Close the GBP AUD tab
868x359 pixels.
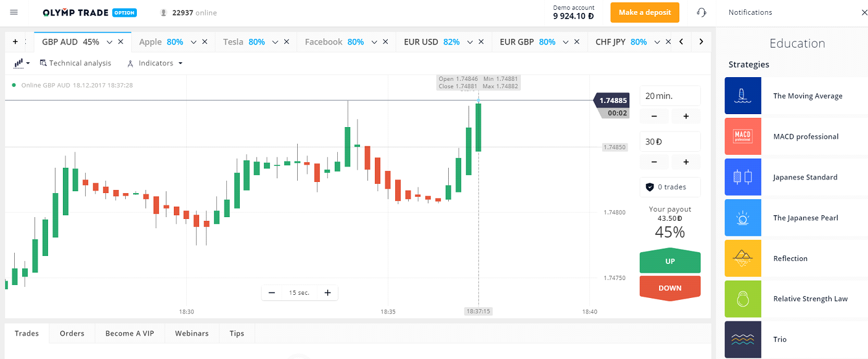click(x=121, y=42)
